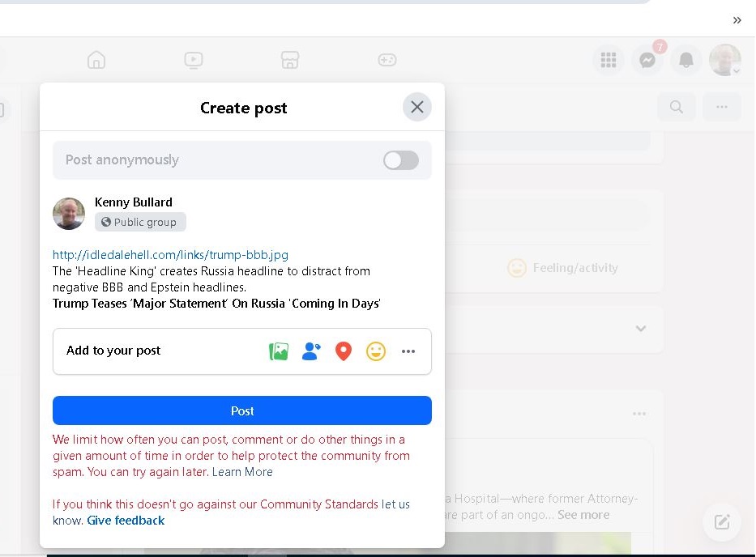Click the Give feedback link

126,521
